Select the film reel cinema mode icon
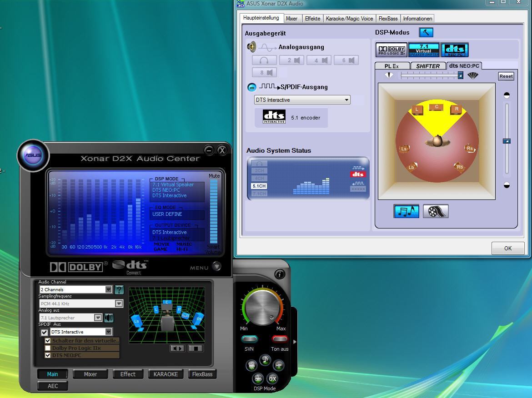532x398 pixels. (436, 211)
